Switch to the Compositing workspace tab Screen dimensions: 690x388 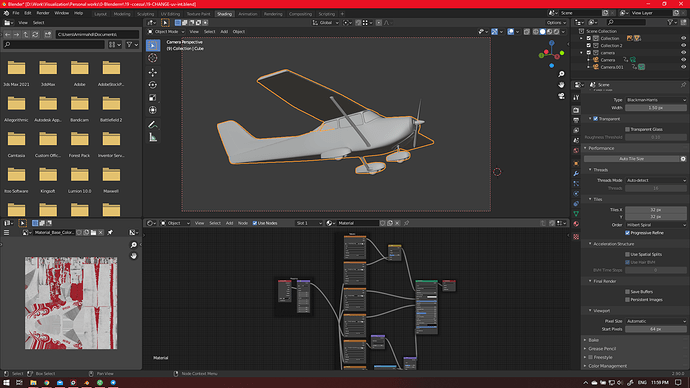point(300,14)
